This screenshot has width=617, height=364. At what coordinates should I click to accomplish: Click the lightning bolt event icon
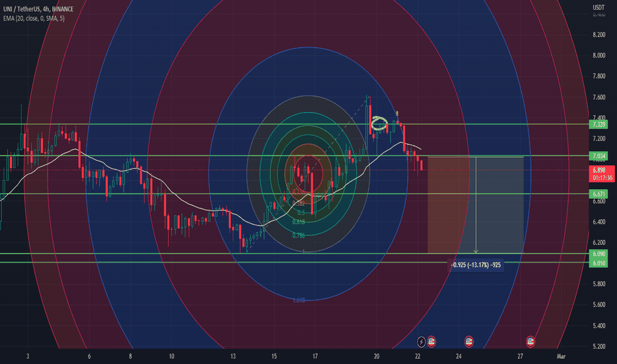point(421,341)
